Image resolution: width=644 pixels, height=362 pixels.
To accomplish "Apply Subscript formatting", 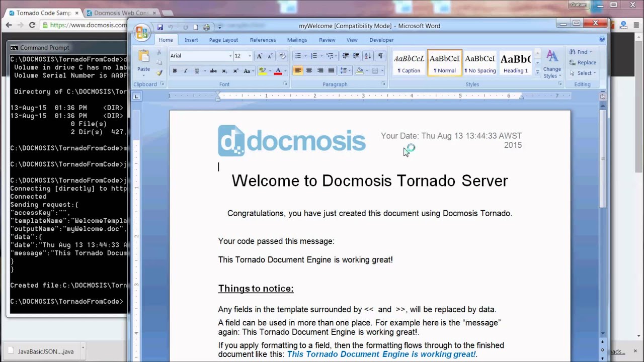I will 224,71.
